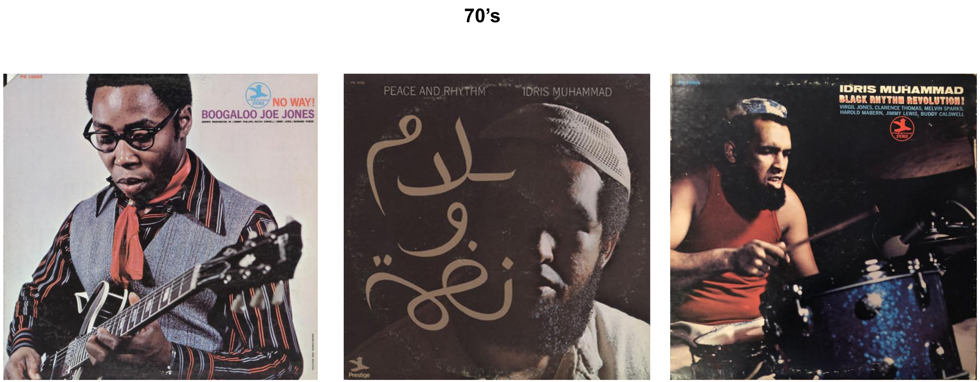Click the Virgil Jones personnel credits line
The width and height of the screenshot is (980, 382).
pos(902,108)
